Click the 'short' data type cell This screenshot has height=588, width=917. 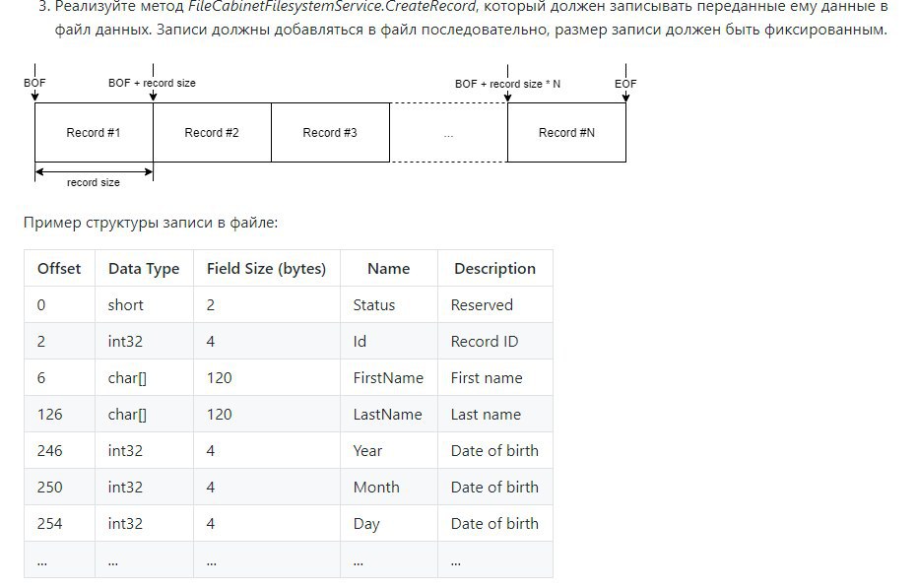[x=144, y=304]
